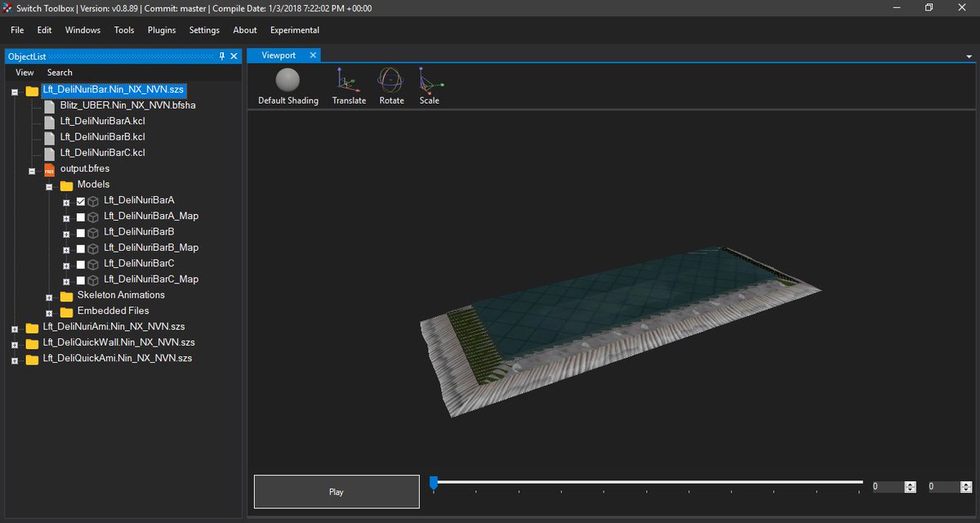Open the ObjectList Search menu
Screen dimensions: 980x523
60,73
